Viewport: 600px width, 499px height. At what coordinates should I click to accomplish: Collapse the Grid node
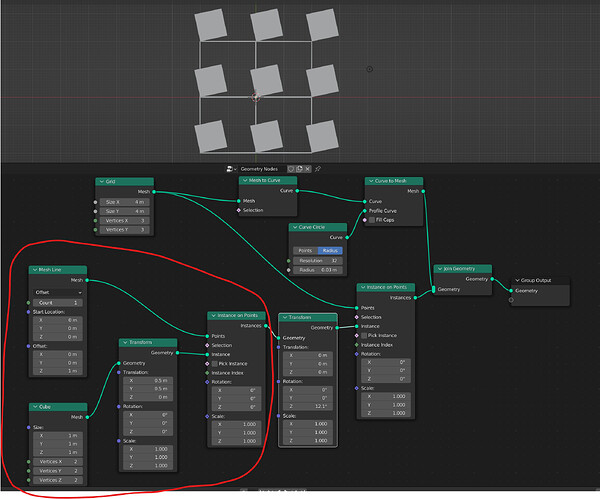pyautogui.click(x=102, y=181)
